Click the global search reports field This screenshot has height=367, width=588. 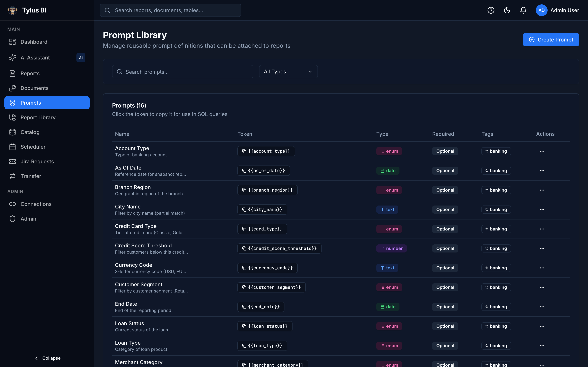click(x=170, y=10)
